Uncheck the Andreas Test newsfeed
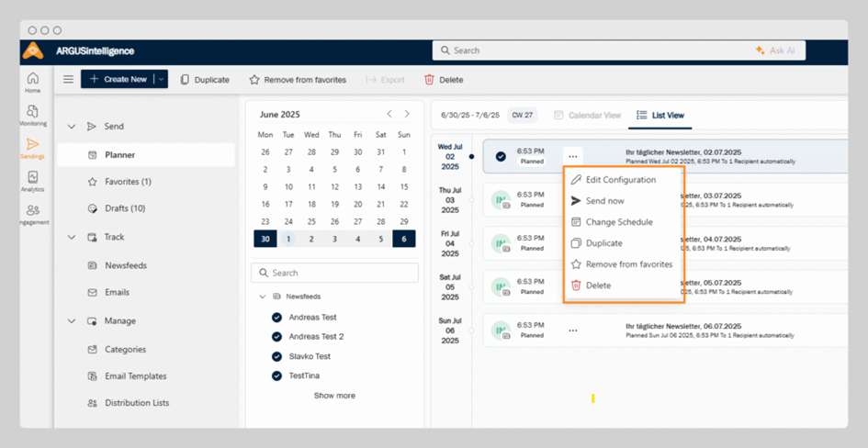Screen dimensions: 868x448 point(276,318)
